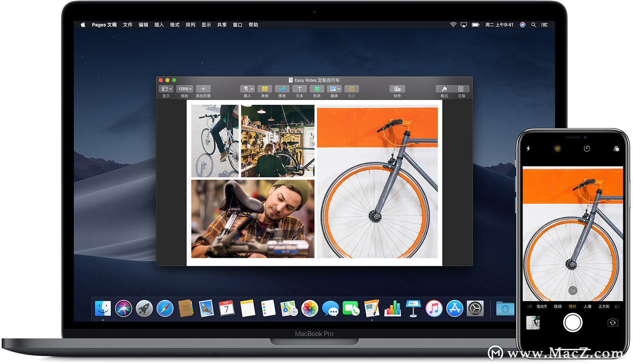Open FaceTime from the Dock
Screen dimensions: 633x364
(x=351, y=308)
